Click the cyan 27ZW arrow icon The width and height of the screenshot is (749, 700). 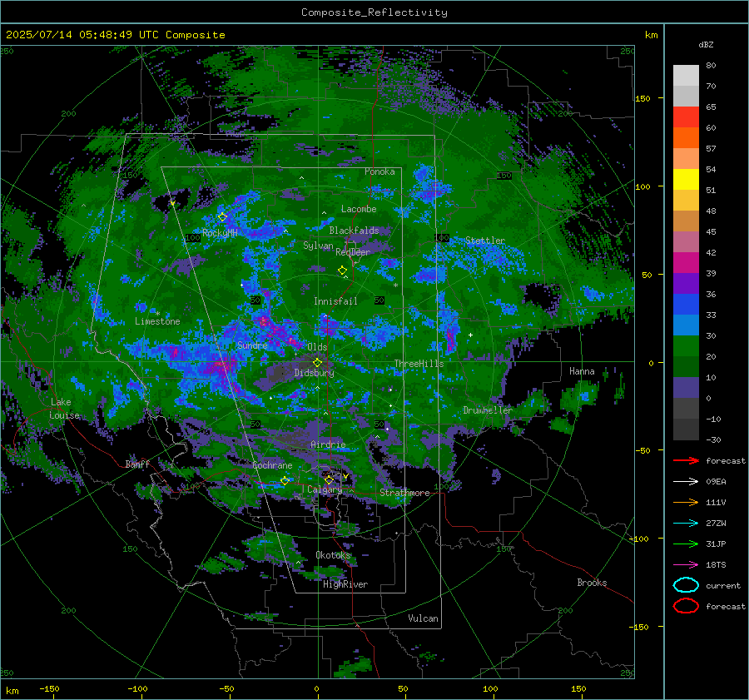click(x=686, y=524)
